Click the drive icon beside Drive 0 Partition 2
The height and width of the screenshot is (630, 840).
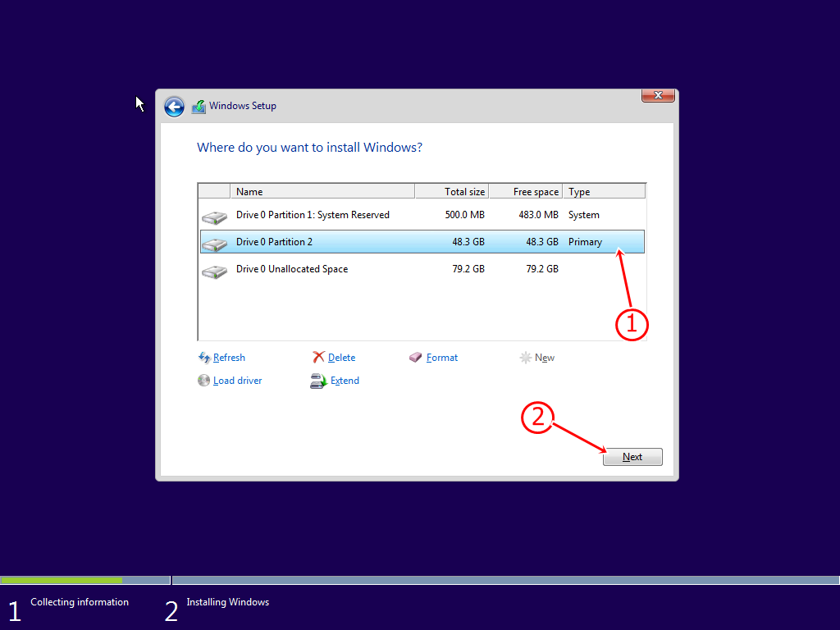pos(213,240)
